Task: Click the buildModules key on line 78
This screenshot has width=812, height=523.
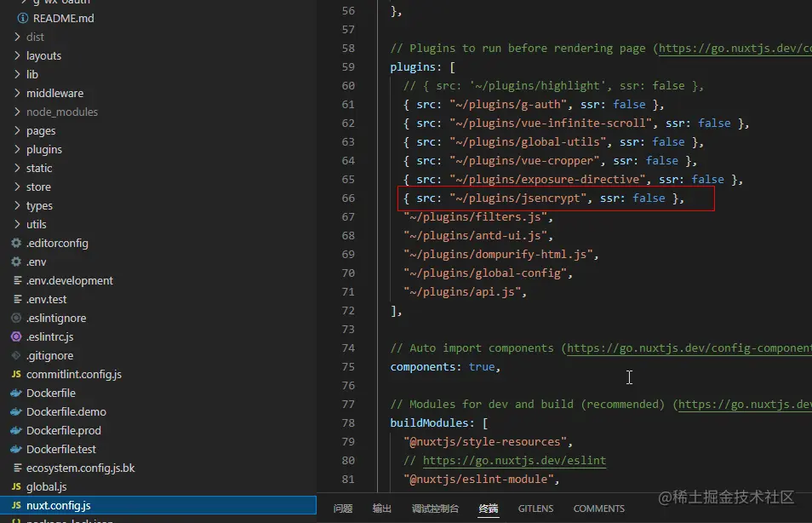Action: [x=429, y=423]
